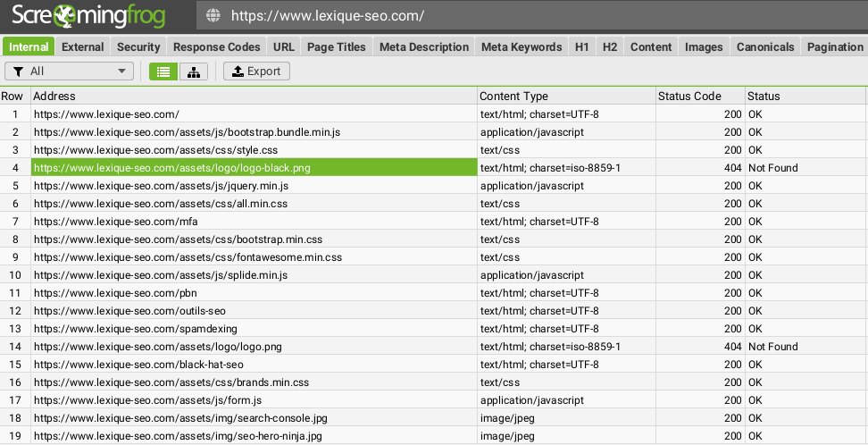Click the Status column header
Image resolution: width=868 pixels, height=445 pixels.
tap(805, 96)
